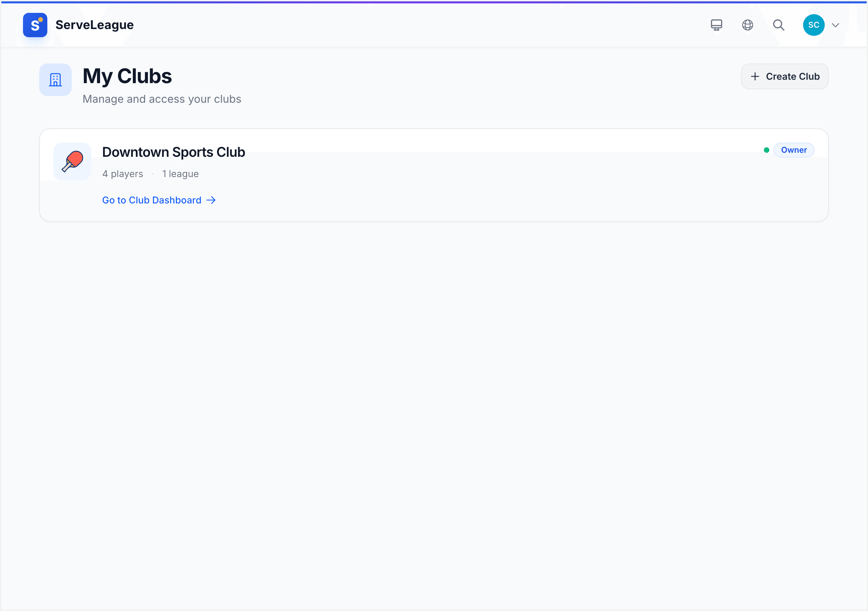Click the ServeLeague logo icon
The width and height of the screenshot is (868, 611).
coord(35,25)
